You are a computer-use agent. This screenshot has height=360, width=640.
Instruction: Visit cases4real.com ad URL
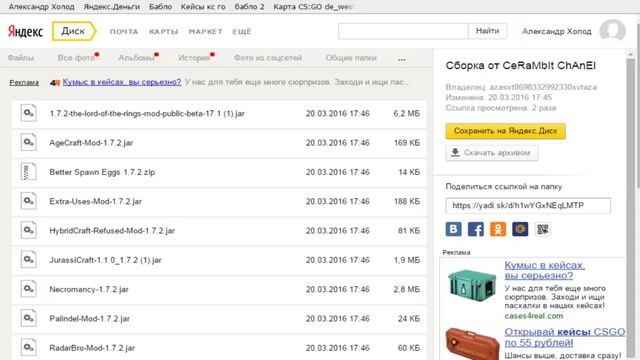(533, 316)
